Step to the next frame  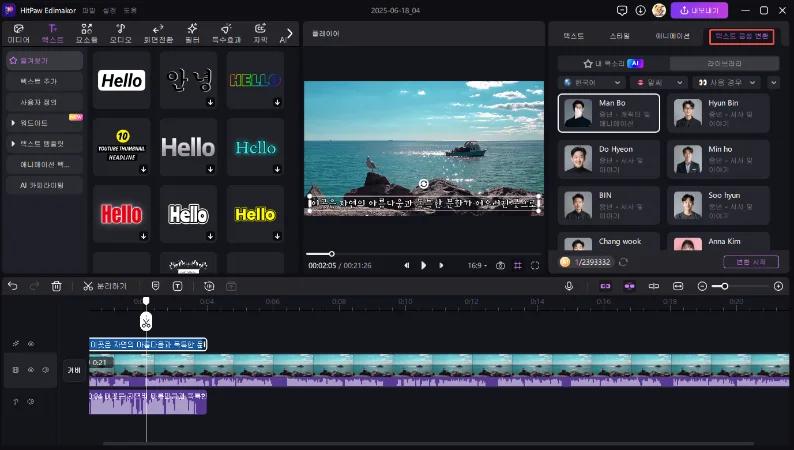[441, 265]
